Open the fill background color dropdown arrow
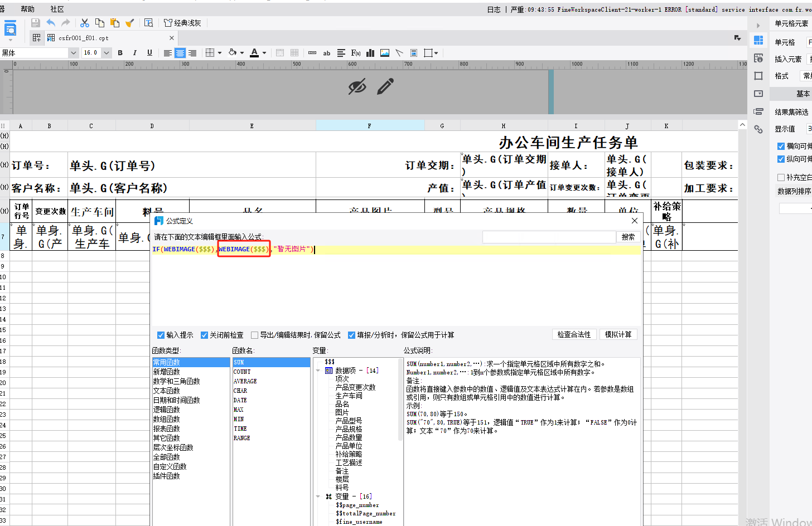Viewport: 812px width, 526px height. (242, 53)
